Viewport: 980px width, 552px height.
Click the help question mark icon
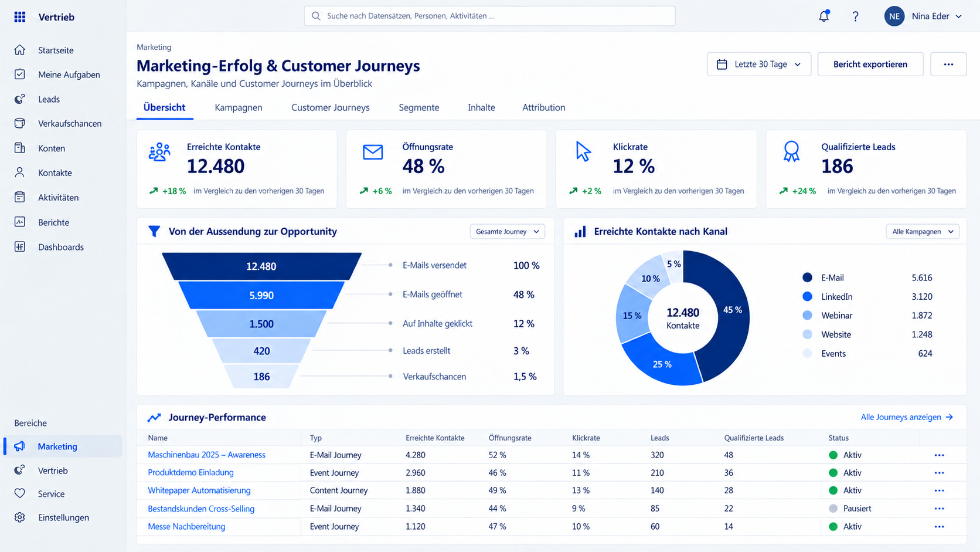[x=856, y=16]
